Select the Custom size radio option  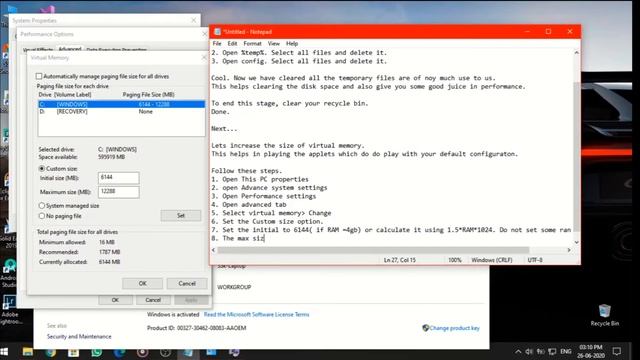point(42,169)
